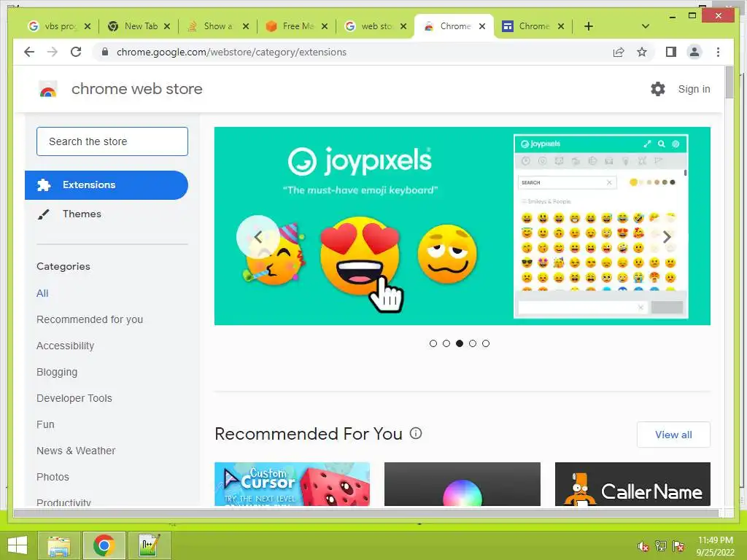This screenshot has height=560, width=747.
Task: Reload the Chrome Web Store page
Action: click(x=76, y=52)
